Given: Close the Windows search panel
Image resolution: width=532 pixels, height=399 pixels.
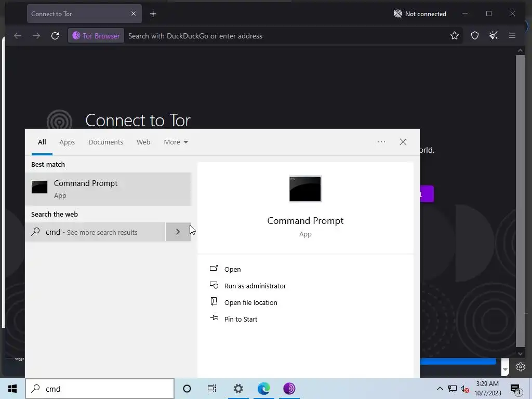Looking at the screenshot, I should coord(403,142).
